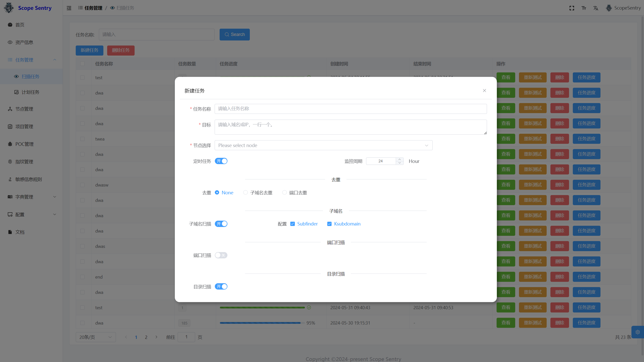The width and height of the screenshot is (644, 362).
Task: Go to 计划任务 menu item
Action: click(x=30, y=92)
